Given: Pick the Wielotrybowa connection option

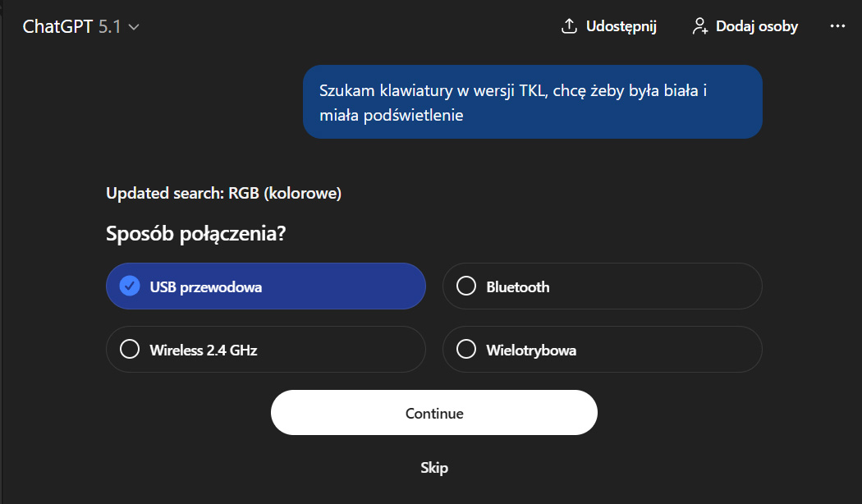Looking at the screenshot, I should tap(602, 350).
